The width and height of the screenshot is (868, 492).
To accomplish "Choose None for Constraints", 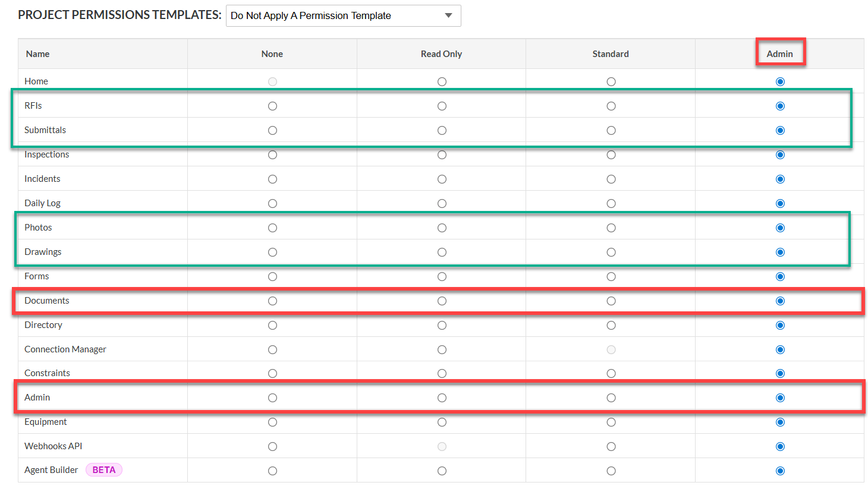I will click(272, 374).
